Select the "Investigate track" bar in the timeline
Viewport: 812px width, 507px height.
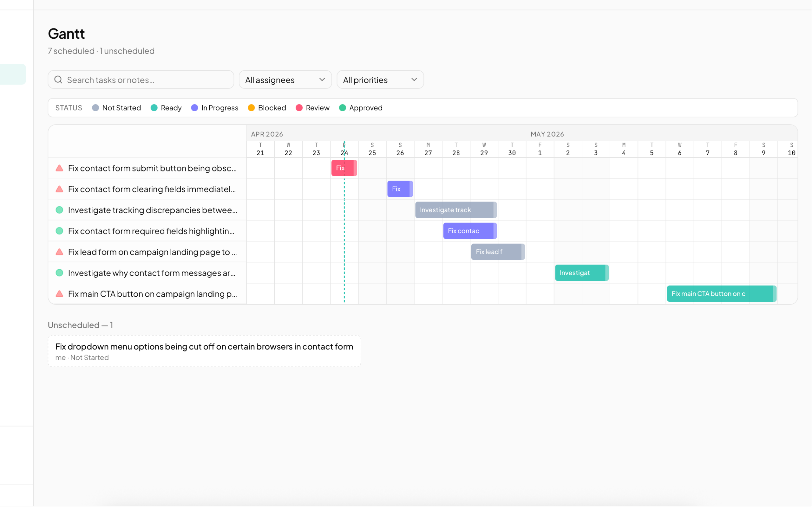(455, 209)
